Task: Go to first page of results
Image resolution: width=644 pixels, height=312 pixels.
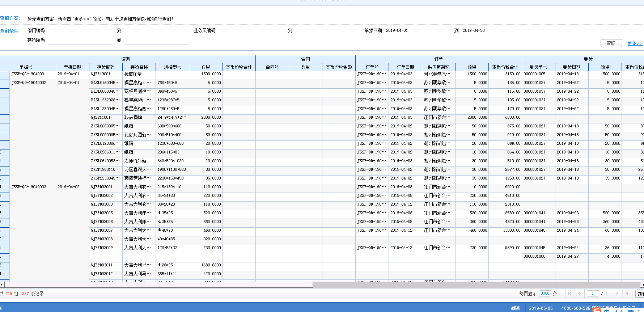Action: click(569, 294)
